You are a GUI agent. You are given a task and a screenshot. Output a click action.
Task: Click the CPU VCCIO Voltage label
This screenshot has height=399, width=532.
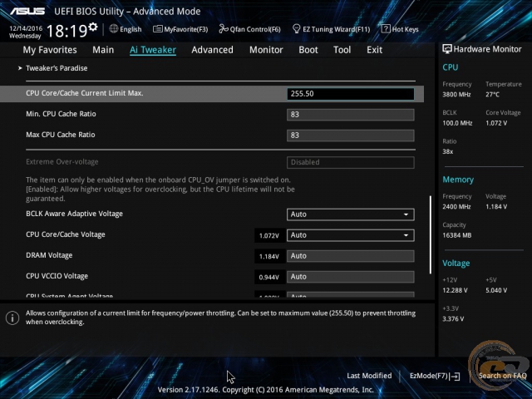[x=57, y=276]
